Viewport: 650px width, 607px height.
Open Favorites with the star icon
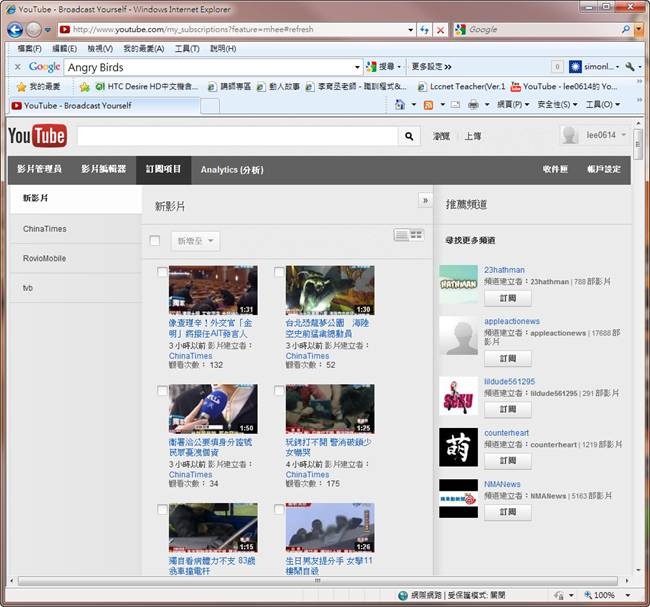(21, 87)
